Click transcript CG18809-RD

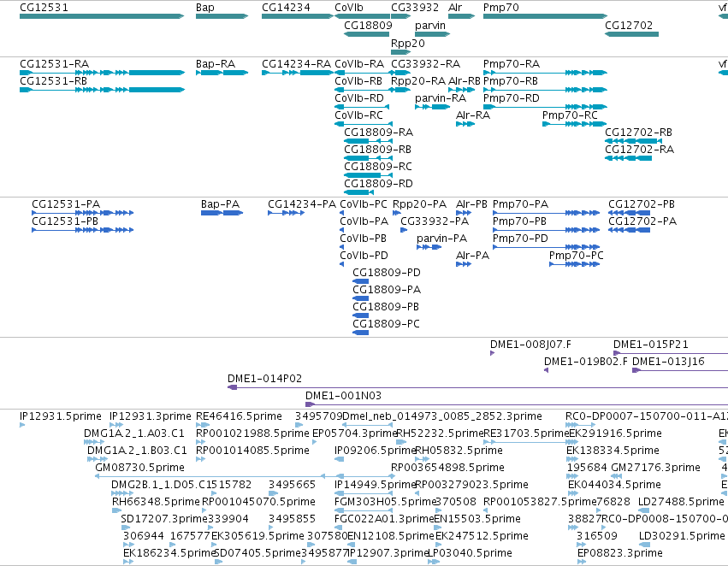pyautogui.click(x=359, y=192)
